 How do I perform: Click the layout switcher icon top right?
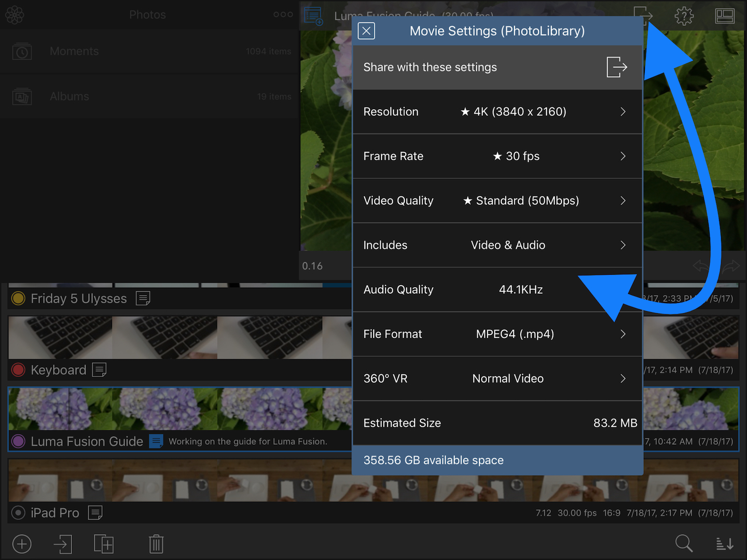[x=725, y=16]
